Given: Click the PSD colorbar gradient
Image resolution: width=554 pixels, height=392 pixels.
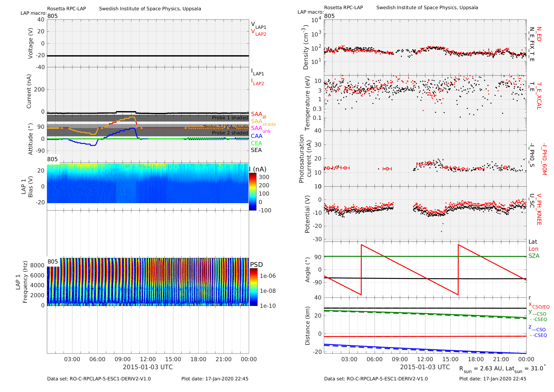Looking at the screenshot, I should click(x=254, y=287).
